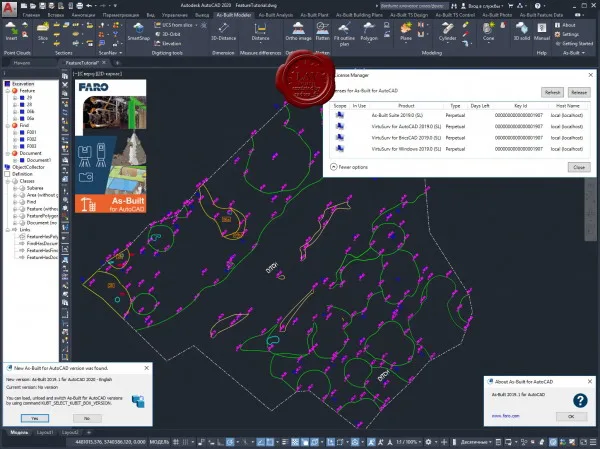Activate the SmartSnap tool
The width and height of the screenshot is (600, 449).
tap(139, 31)
